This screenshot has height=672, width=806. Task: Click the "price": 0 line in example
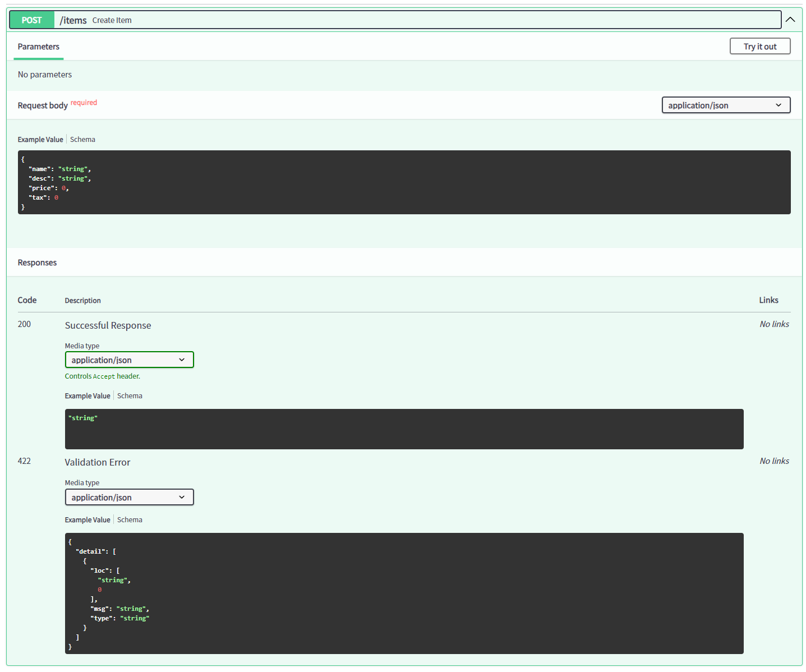[49, 188]
